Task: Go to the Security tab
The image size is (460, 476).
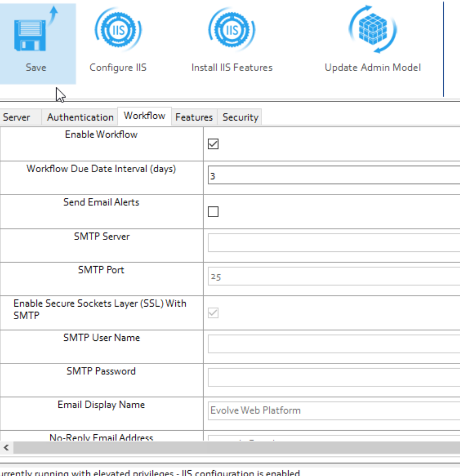Action: (x=240, y=117)
